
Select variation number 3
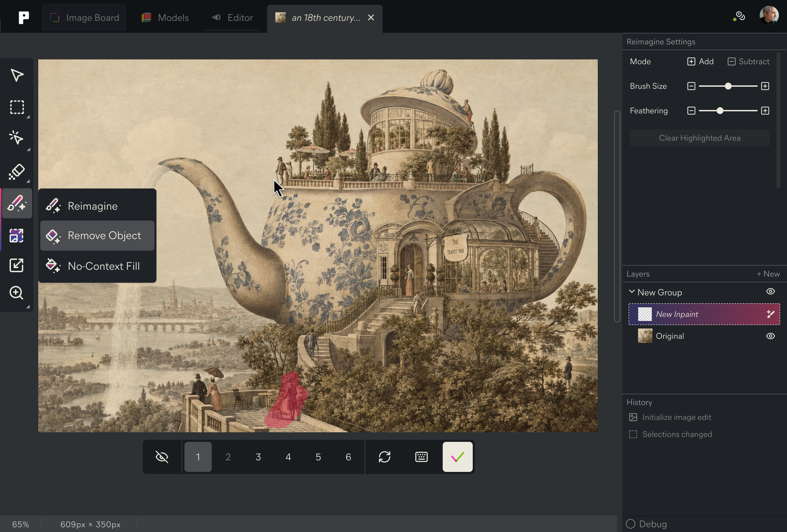[258, 457]
